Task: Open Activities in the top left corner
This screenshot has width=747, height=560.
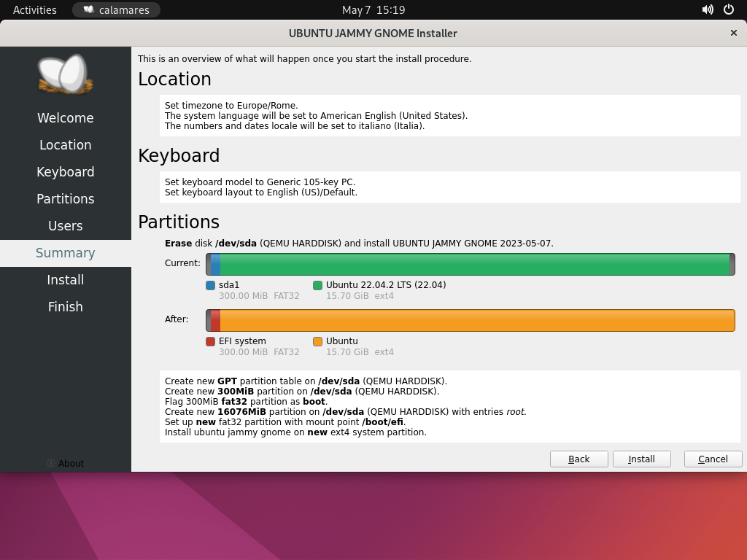Action: (34, 10)
